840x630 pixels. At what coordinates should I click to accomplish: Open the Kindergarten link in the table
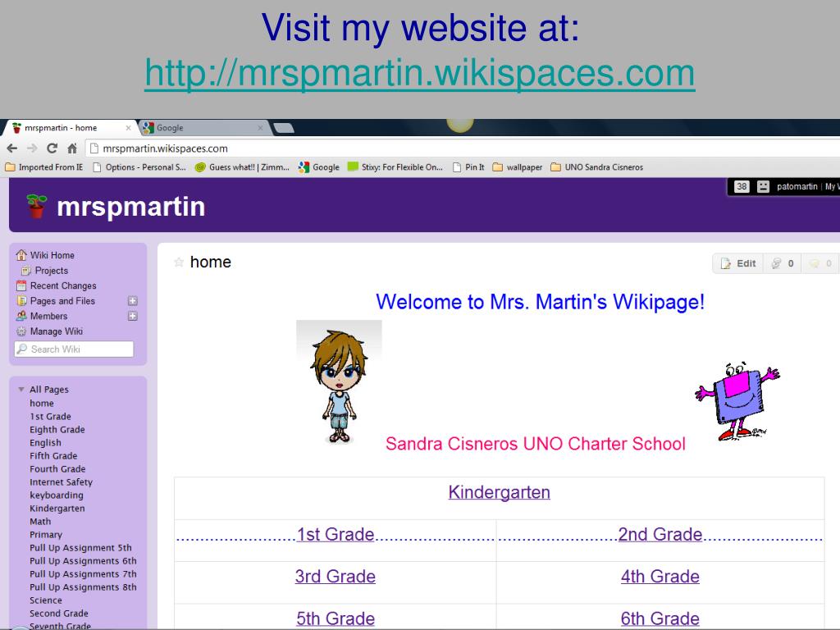(x=500, y=492)
